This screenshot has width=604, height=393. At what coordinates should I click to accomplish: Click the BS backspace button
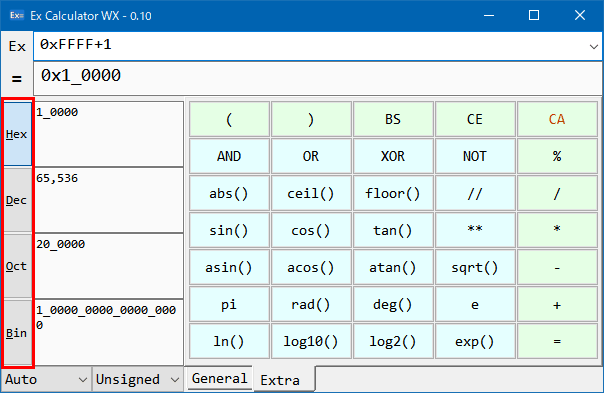pyautogui.click(x=393, y=119)
